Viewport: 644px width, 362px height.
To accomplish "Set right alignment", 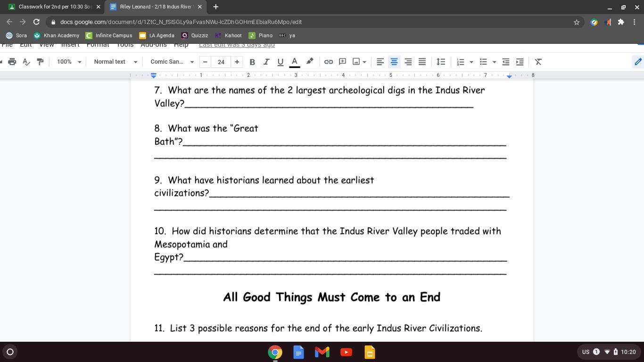I will pyautogui.click(x=408, y=62).
